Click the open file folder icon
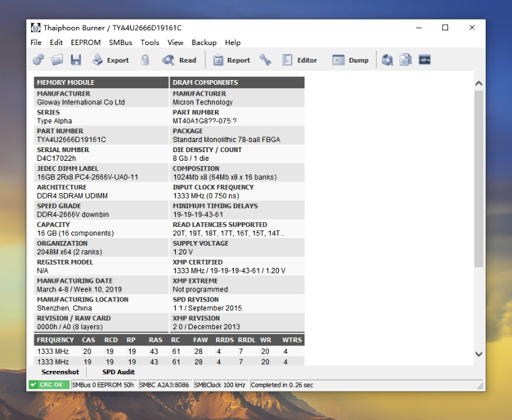 pos(57,60)
